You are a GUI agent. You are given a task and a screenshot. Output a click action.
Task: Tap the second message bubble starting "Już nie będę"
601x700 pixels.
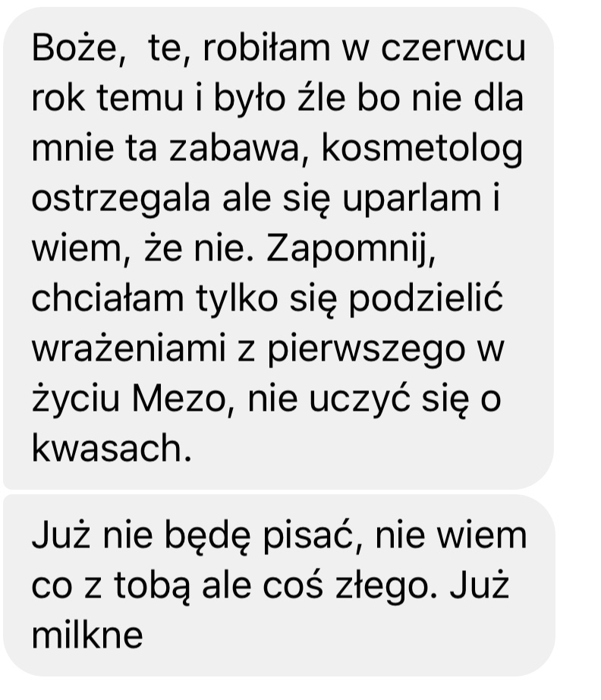[278, 585]
